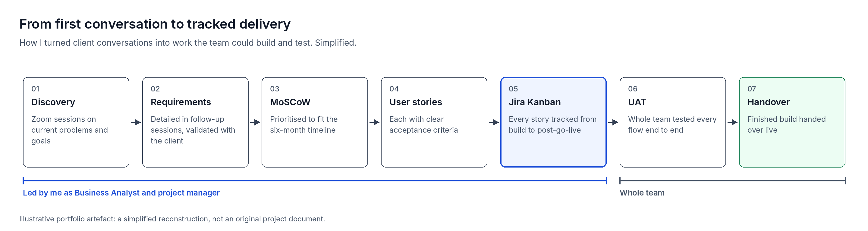
Task: Click the "Jira Kanban" step heading
Action: [x=535, y=102]
